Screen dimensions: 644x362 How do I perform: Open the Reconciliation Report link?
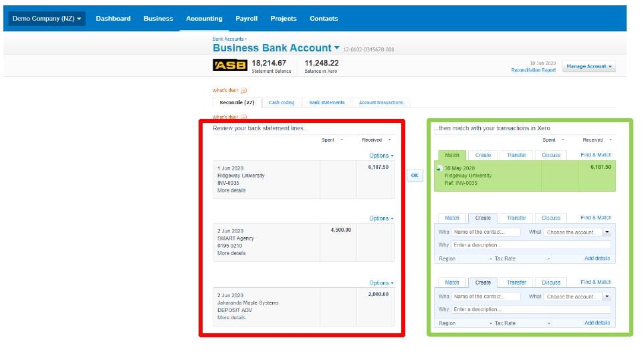tap(533, 70)
